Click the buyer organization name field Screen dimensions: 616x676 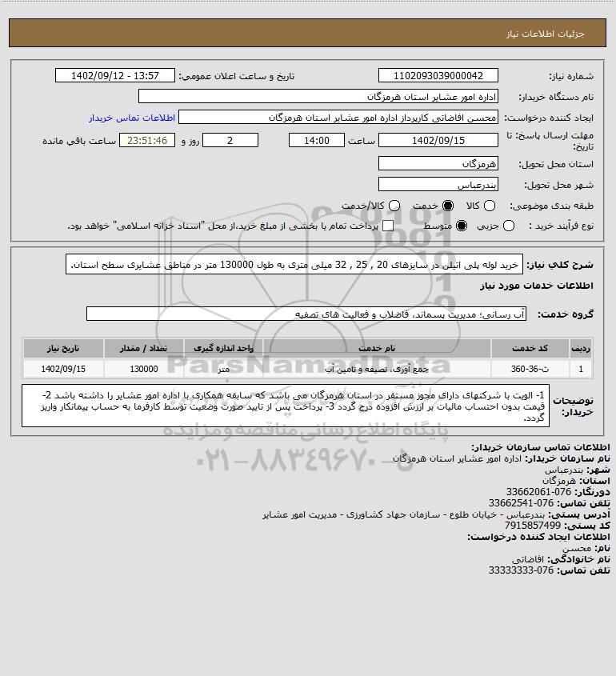(x=318, y=97)
